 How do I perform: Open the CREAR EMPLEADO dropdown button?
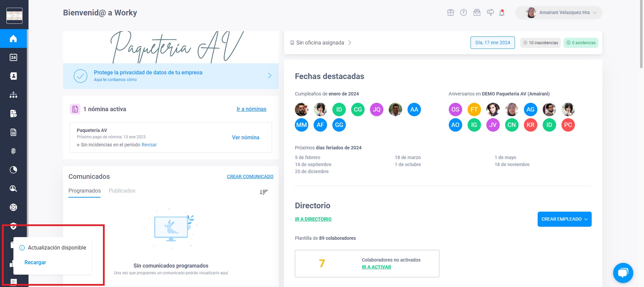(x=565, y=219)
